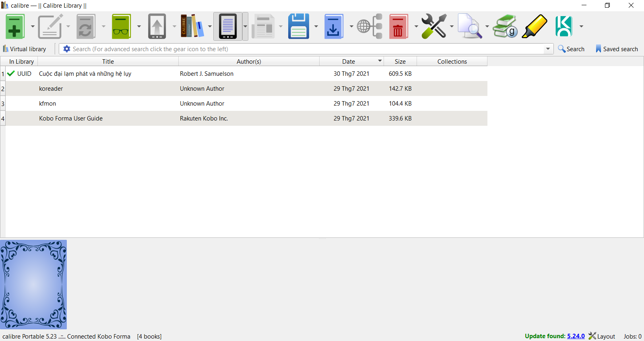The height and width of the screenshot is (341, 644).
Task: Click the Search button
Action: (x=571, y=49)
